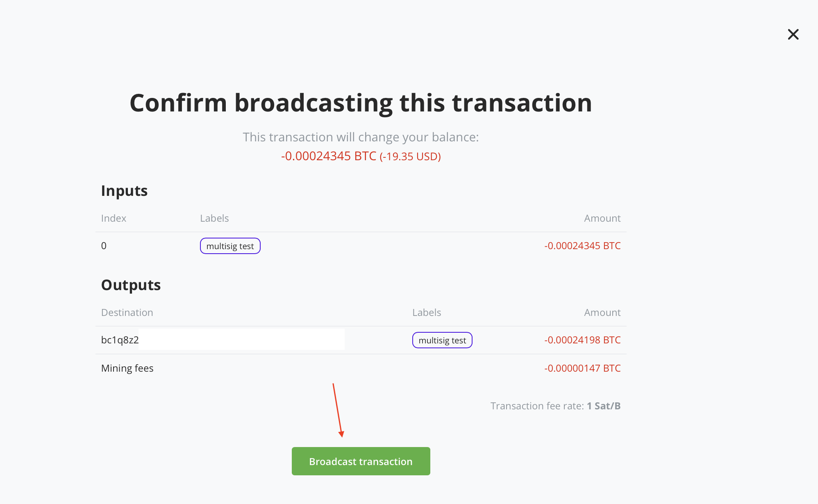Click the Transaction fee rate 1 Sat/B text
Image resolution: width=818 pixels, height=504 pixels.
[555, 406]
